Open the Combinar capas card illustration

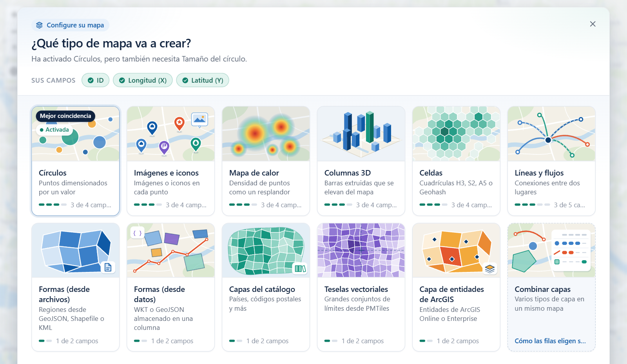[x=551, y=250]
